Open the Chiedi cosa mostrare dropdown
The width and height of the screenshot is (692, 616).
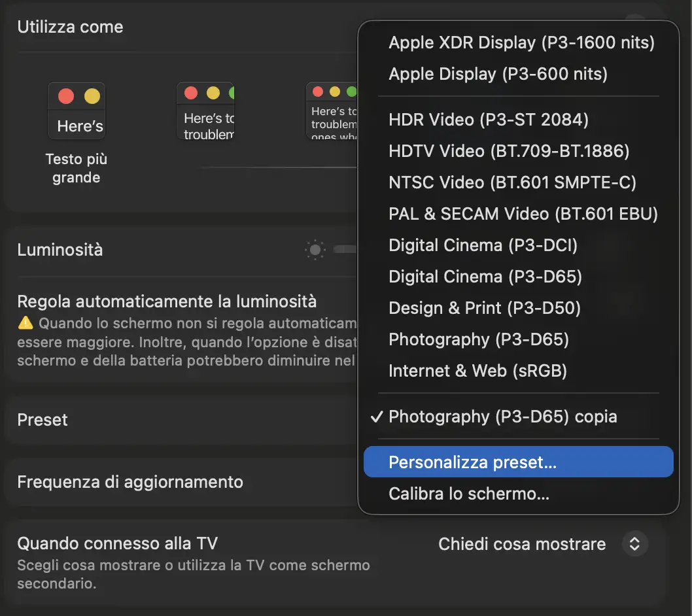(x=522, y=543)
